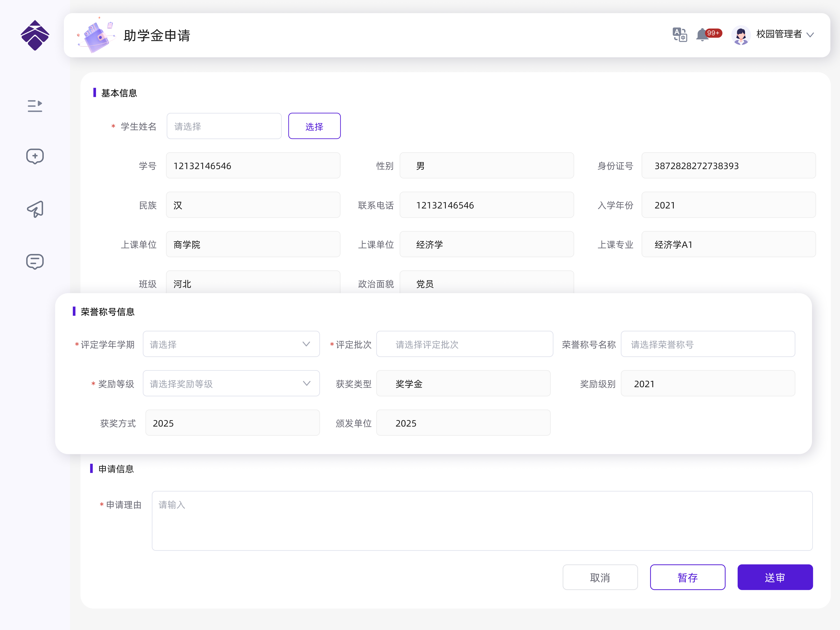Screen dimensions: 840x630
Task: Submit the form with 送审
Action: (775, 577)
